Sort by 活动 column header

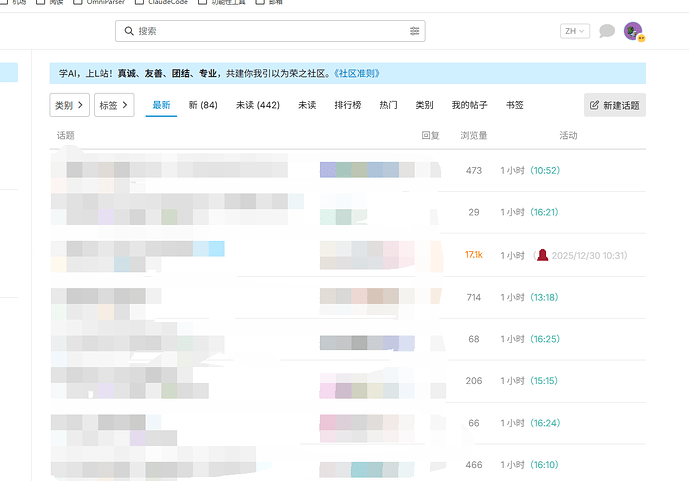[568, 135]
